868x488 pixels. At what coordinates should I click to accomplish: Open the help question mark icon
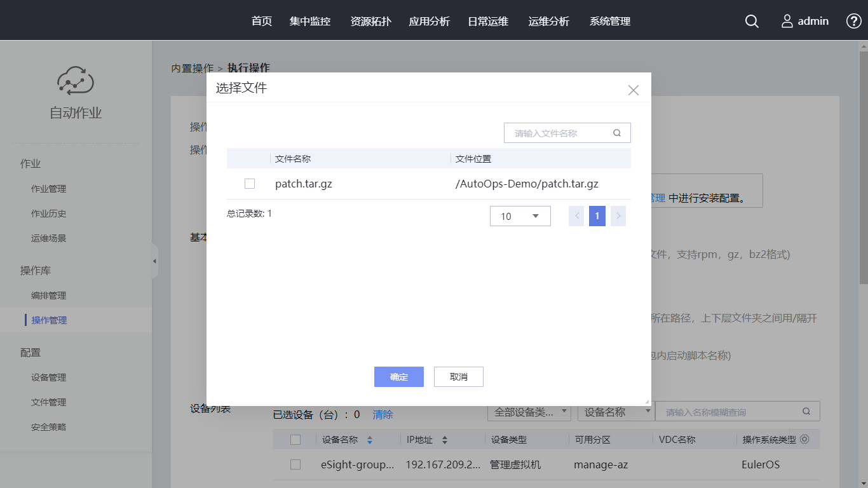(853, 21)
